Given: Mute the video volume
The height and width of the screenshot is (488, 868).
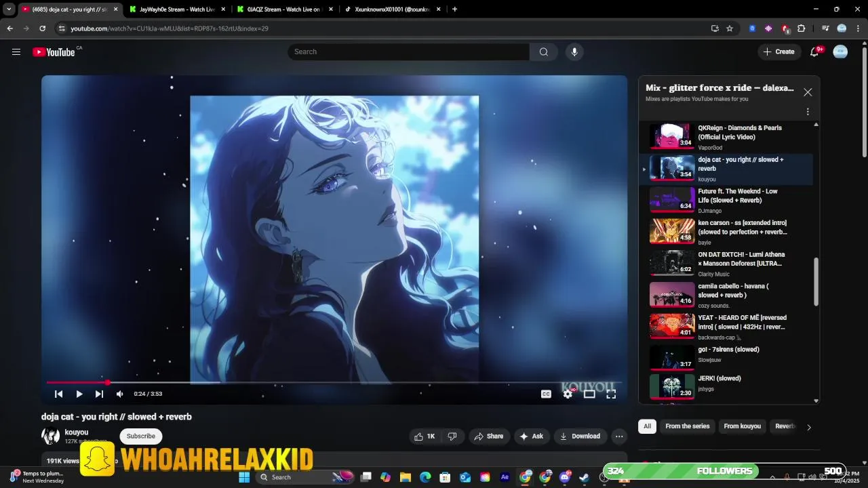Looking at the screenshot, I should click(120, 394).
